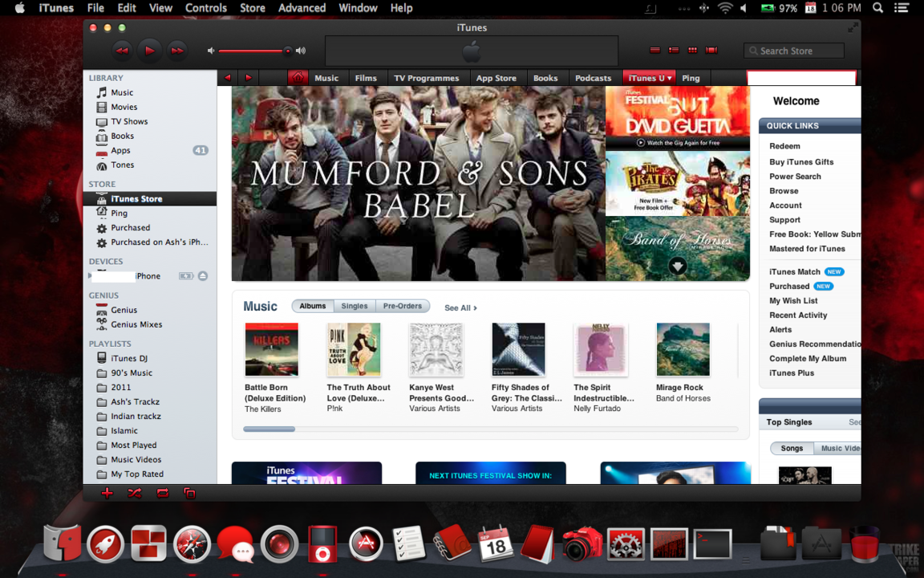Open the Power Search quick link

[x=795, y=177]
